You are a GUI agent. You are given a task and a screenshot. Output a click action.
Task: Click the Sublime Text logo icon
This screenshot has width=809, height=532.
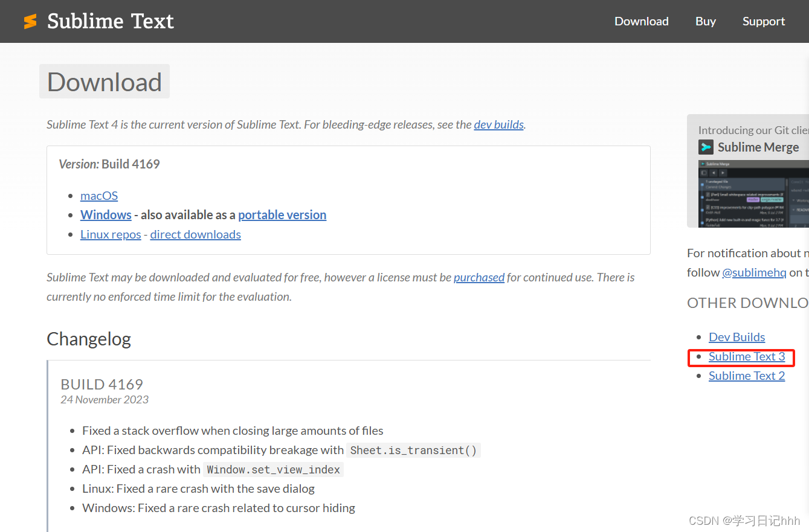point(30,21)
